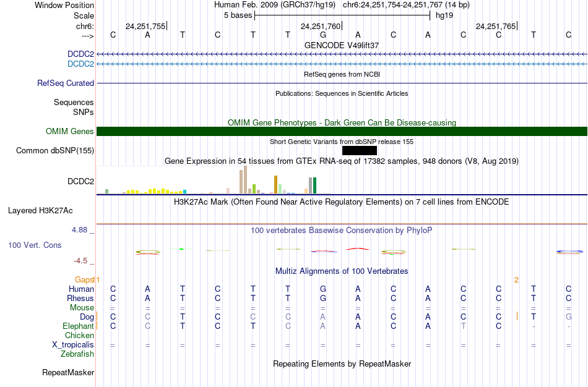Click the GENCODE V49lift37 track title
Viewport: 588px width, 387px height.
(x=342, y=45)
